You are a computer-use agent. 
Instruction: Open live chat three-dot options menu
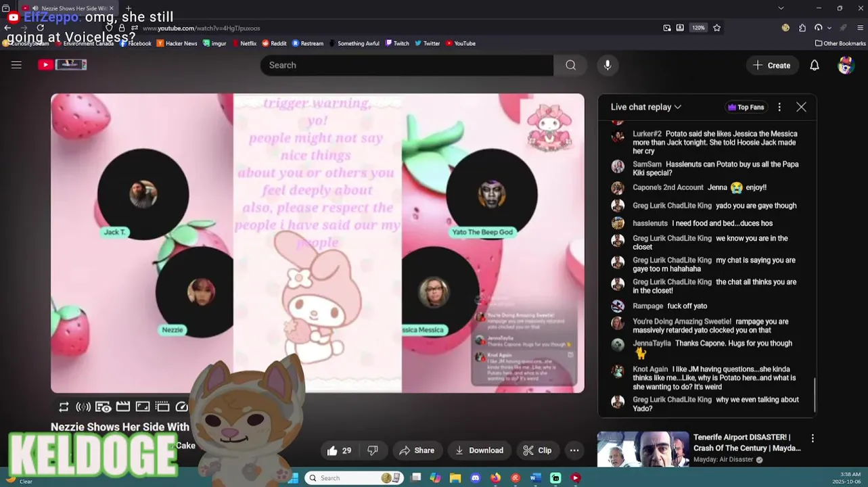pyautogui.click(x=779, y=107)
